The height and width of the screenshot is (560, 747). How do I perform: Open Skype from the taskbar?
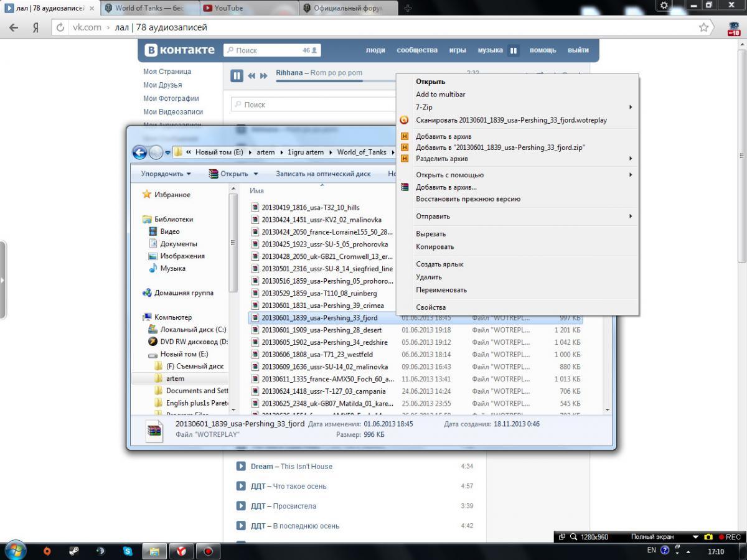[x=128, y=551]
